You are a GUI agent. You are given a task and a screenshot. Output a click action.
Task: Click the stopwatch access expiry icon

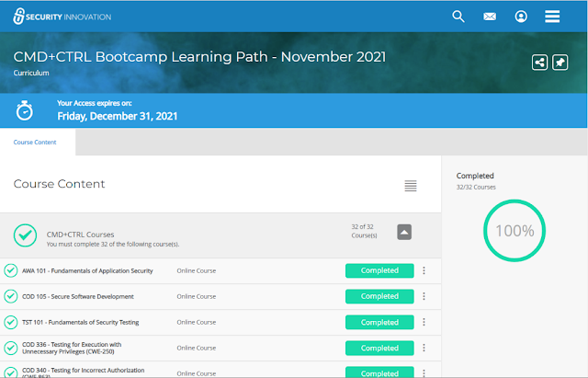tap(25, 110)
